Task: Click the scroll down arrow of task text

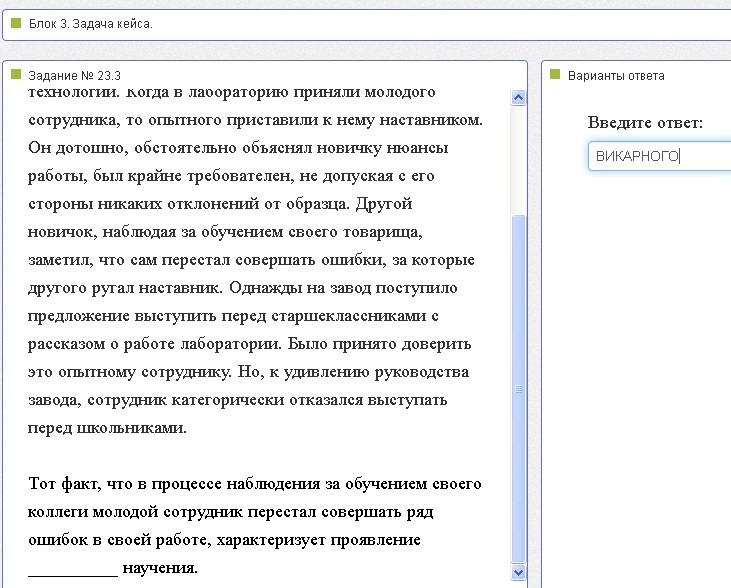Action: click(518, 572)
